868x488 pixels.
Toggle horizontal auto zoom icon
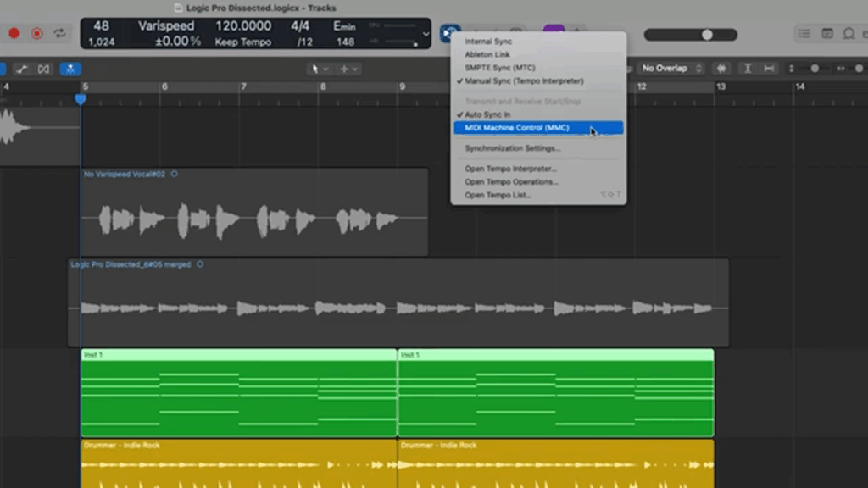coord(769,69)
